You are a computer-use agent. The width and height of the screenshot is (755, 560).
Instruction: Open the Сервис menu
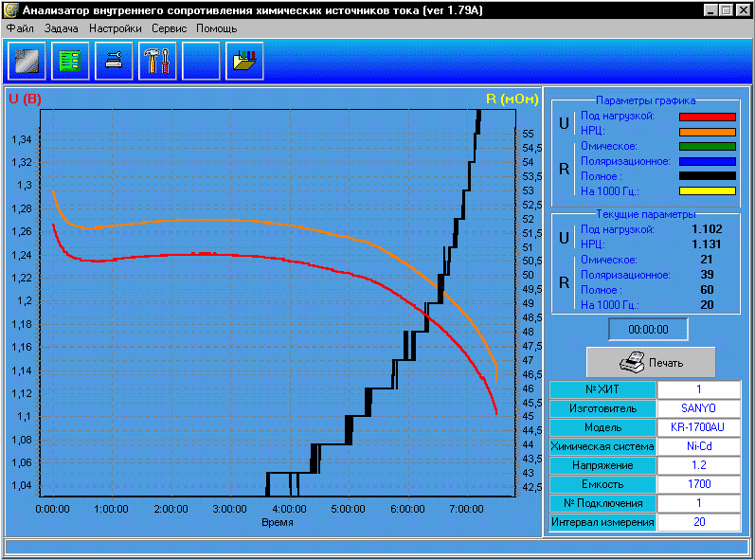click(169, 28)
